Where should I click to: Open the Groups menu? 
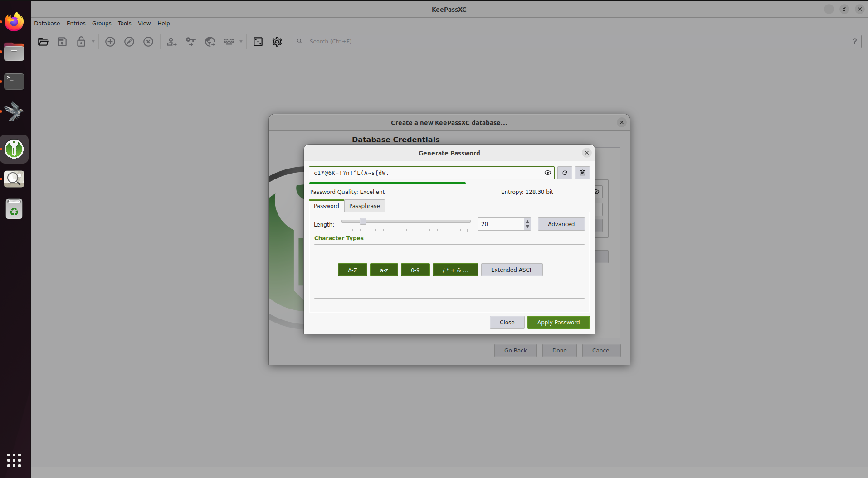click(x=102, y=24)
